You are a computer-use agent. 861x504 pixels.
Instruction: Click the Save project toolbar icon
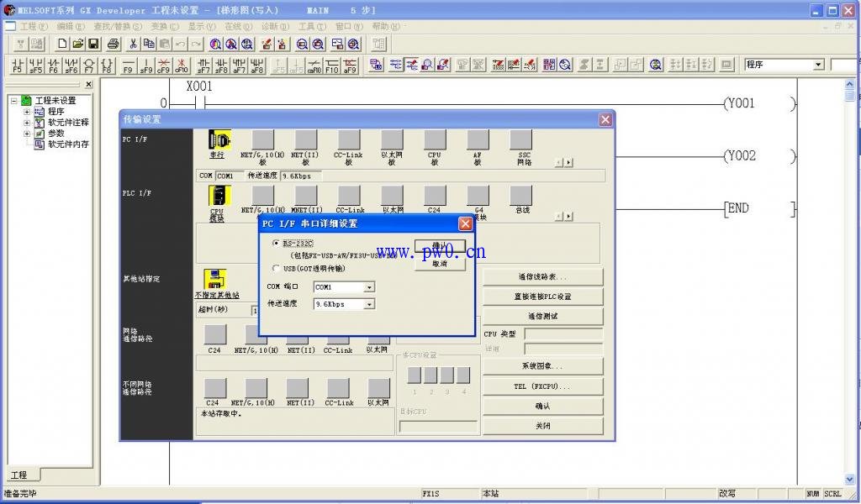(x=93, y=45)
